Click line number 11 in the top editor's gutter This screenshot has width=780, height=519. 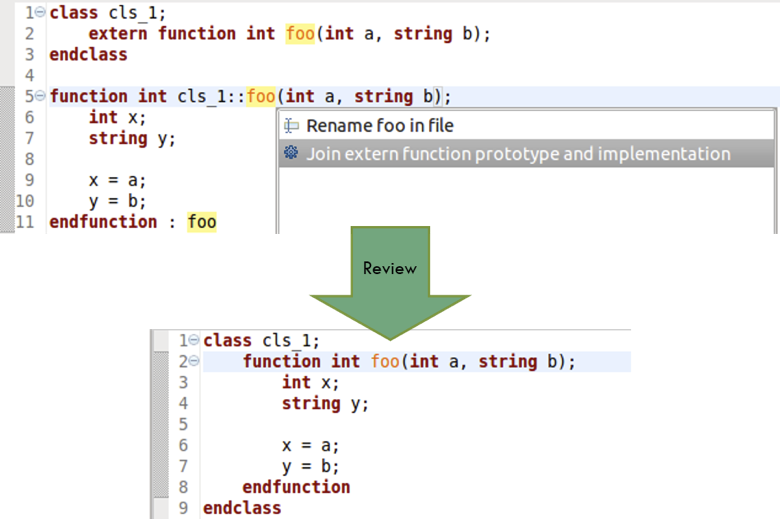[x=25, y=222]
